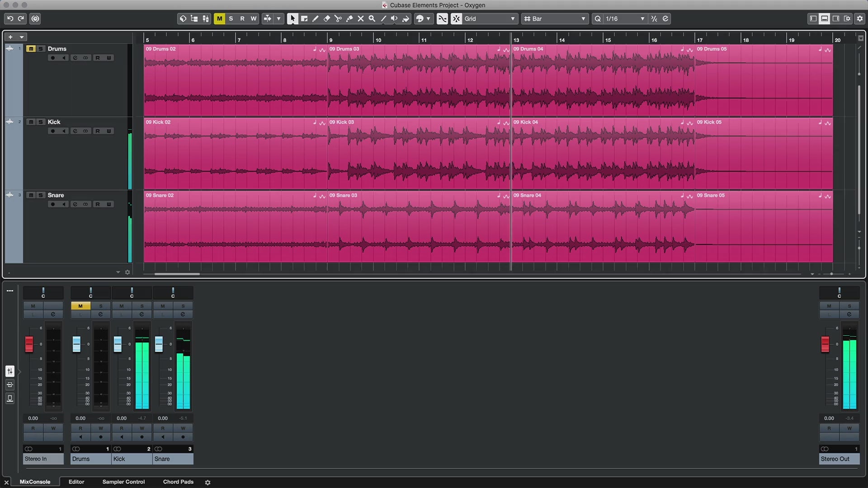Open the Bar grid type dropdown

click(x=555, y=19)
